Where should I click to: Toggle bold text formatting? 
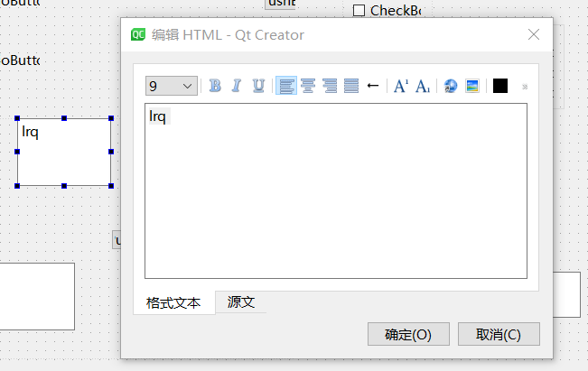(215, 86)
